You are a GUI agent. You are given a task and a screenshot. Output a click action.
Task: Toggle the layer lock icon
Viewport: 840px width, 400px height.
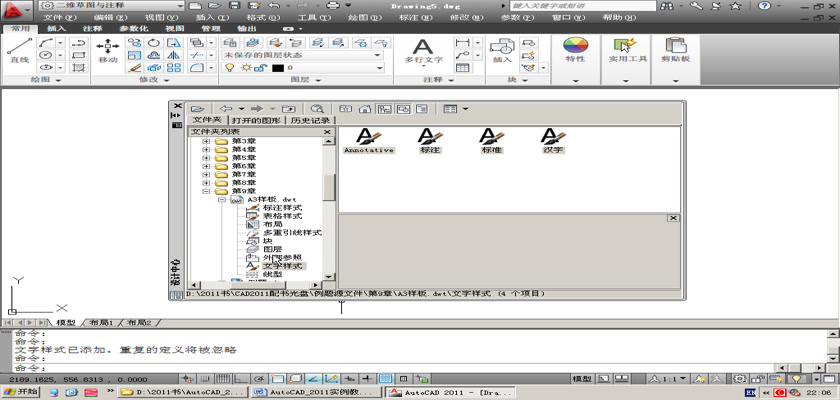coord(260,68)
